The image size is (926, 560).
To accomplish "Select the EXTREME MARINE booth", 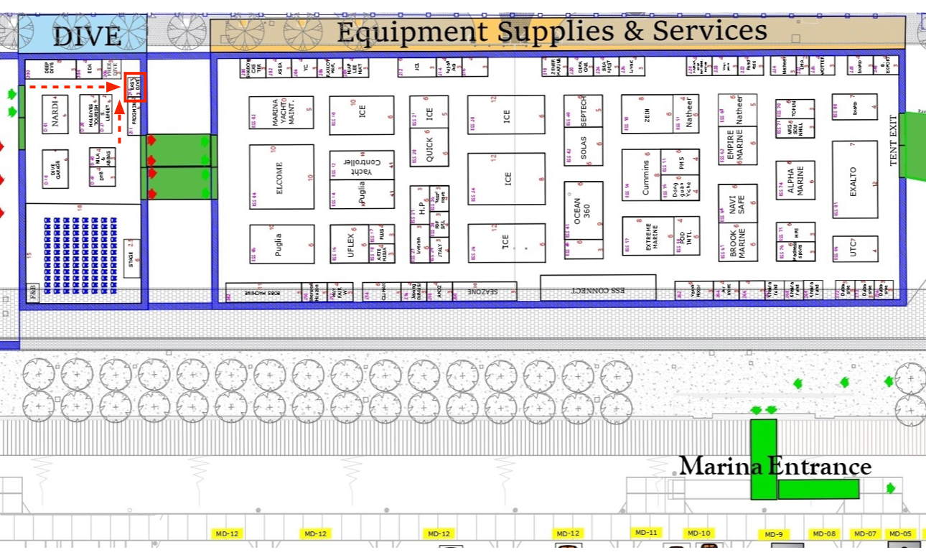I will 648,235.
